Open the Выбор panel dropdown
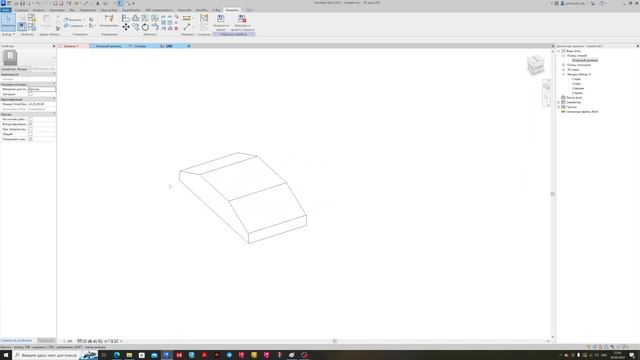This screenshot has width=640, height=360. [x=8, y=34]
